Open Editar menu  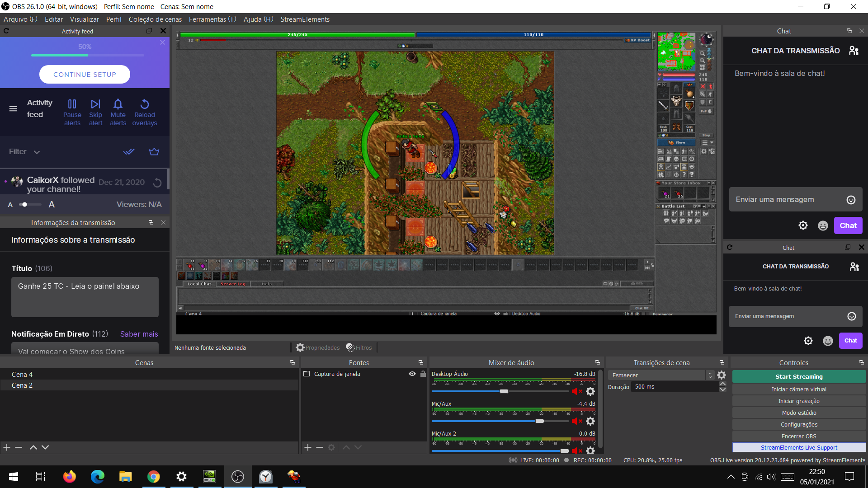point(54,19)
